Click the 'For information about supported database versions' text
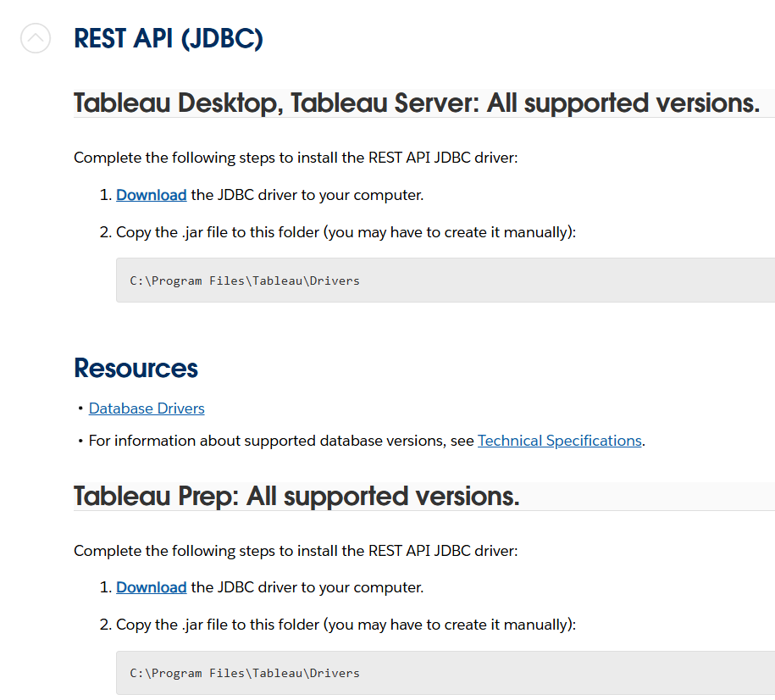Viewport: 775px width, 700px height. 280,441
